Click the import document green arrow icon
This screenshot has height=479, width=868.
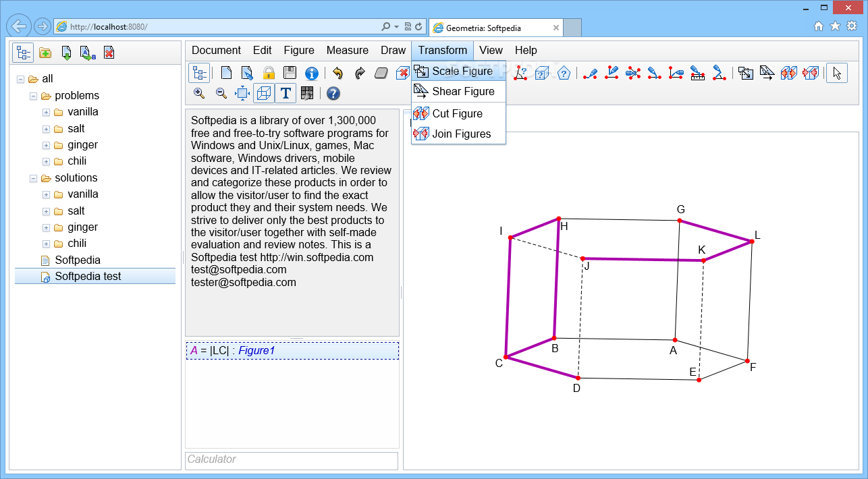(66, 53)
